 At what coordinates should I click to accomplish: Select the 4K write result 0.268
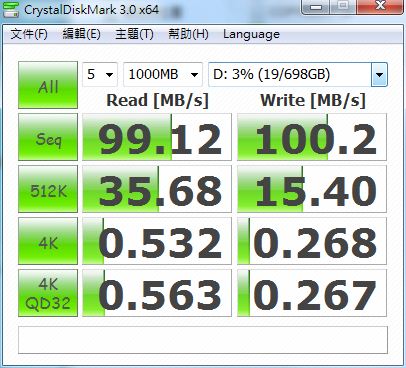point(312,241)
